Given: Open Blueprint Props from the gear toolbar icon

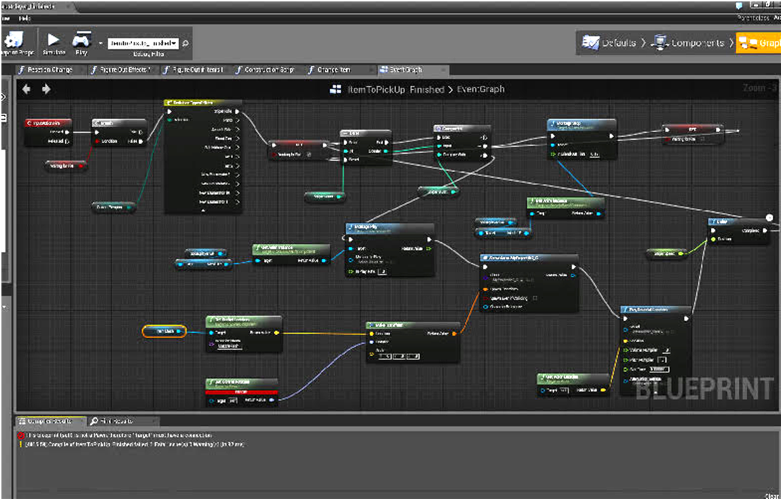Looking at the screenshot, I should point(14,40).
